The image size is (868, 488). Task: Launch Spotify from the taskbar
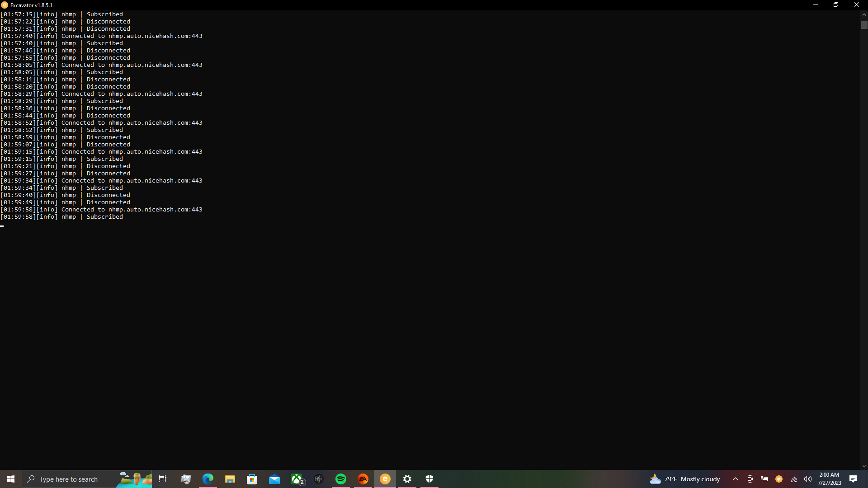[x=341, y=479]
